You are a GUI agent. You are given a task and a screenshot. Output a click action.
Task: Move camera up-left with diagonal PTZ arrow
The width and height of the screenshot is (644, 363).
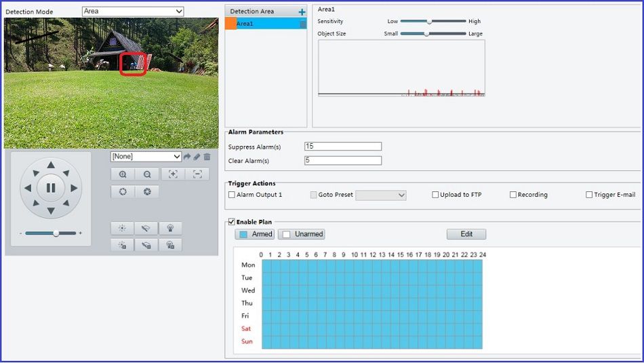coord(36,173)
